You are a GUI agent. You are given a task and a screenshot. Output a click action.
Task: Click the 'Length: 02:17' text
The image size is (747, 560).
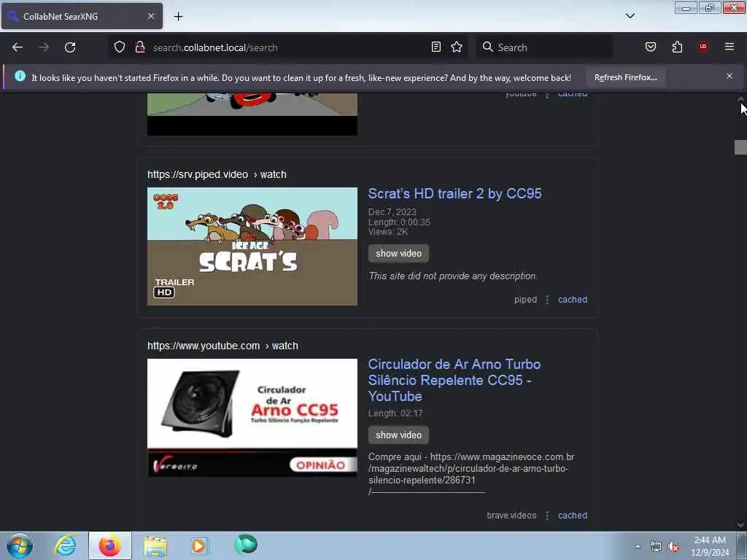point(395,413)
